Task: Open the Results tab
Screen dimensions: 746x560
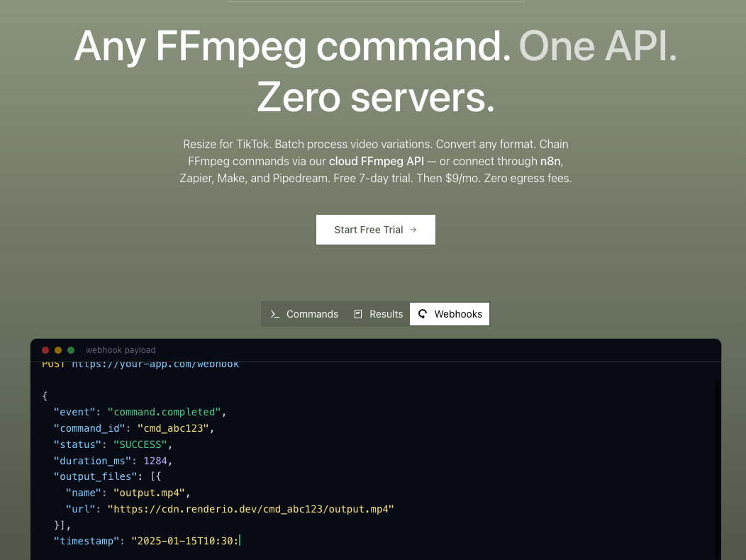Action: point(378,314)
